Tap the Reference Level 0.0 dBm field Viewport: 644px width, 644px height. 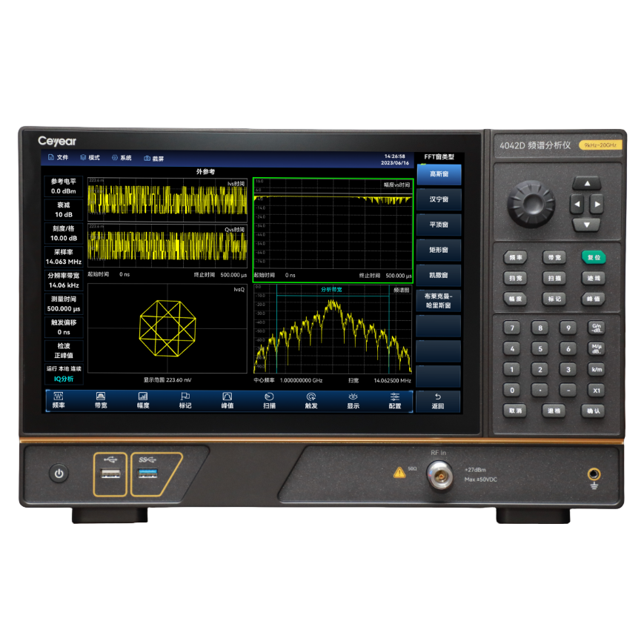(64, 186)
